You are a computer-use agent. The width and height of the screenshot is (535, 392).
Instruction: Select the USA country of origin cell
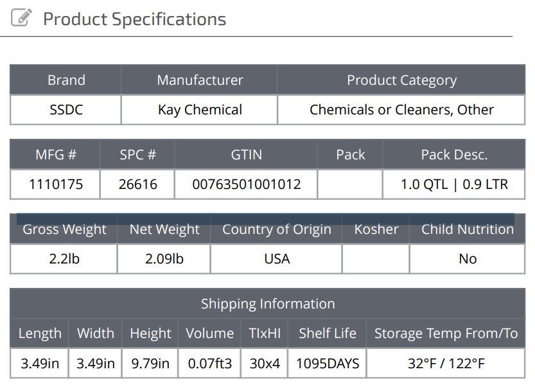(277, 259)
